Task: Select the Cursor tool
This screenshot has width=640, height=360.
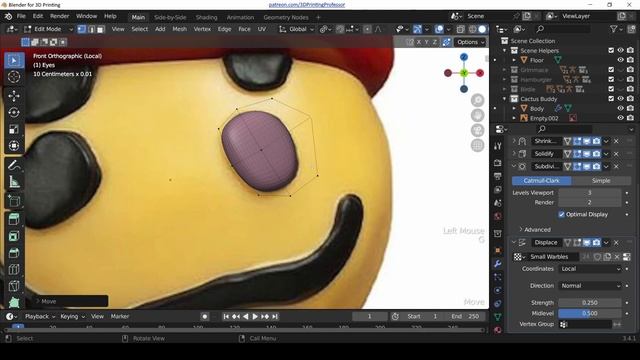Action: [14, 77]
